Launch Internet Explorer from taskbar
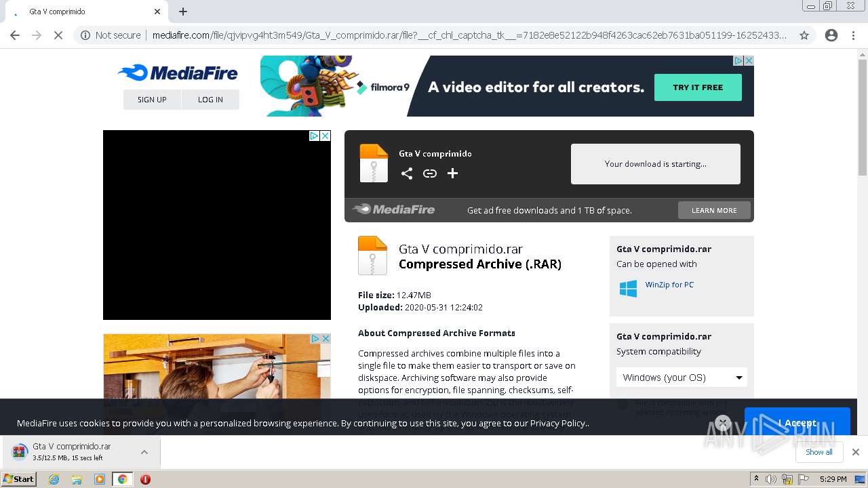This screenshot has height=488, width=868. (x=54, y=479)
